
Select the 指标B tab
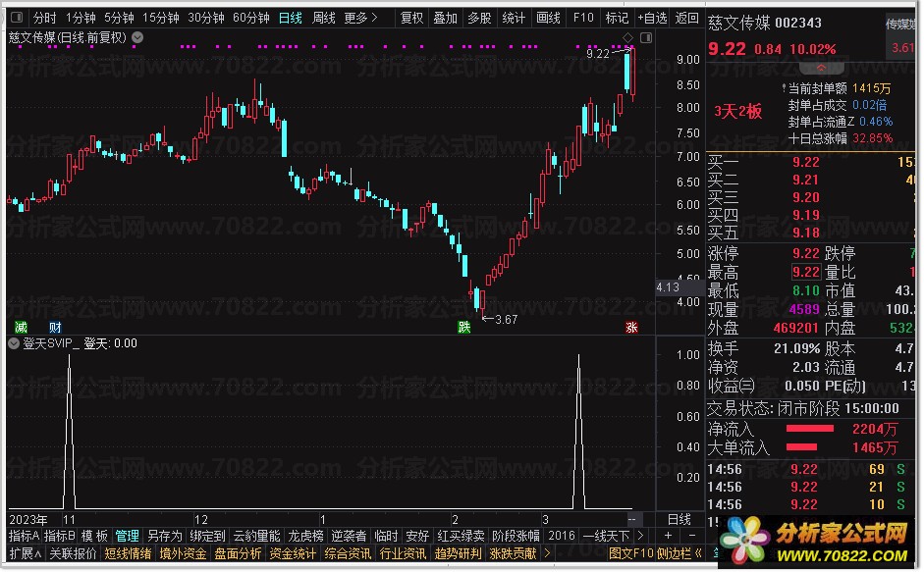pos(60,536)
